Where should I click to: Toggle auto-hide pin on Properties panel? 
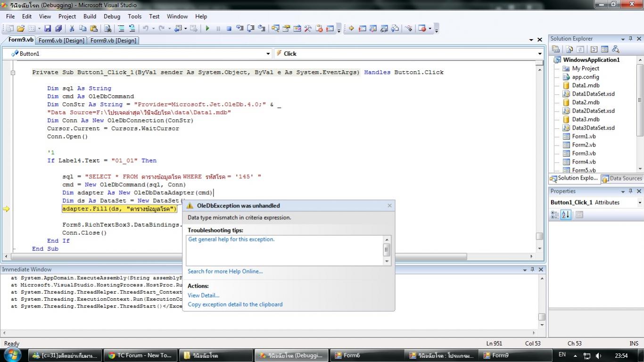click(631, 191)
